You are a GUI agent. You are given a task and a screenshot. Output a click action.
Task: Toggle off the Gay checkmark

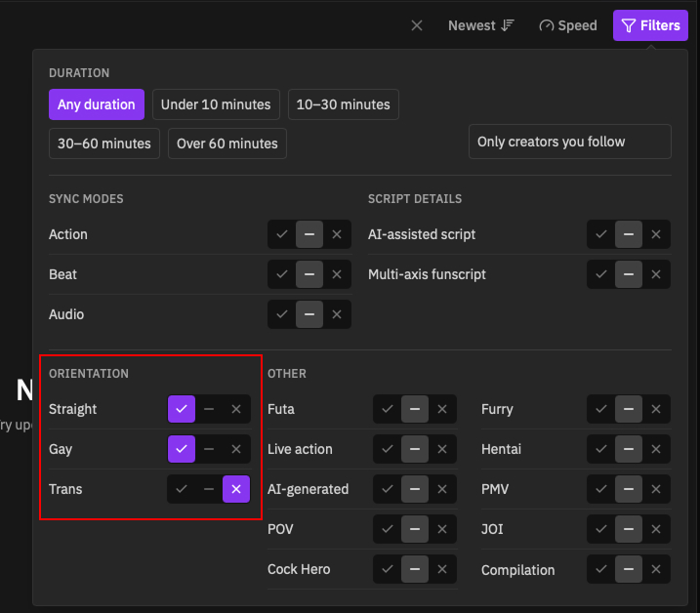(x=182, y=449)
